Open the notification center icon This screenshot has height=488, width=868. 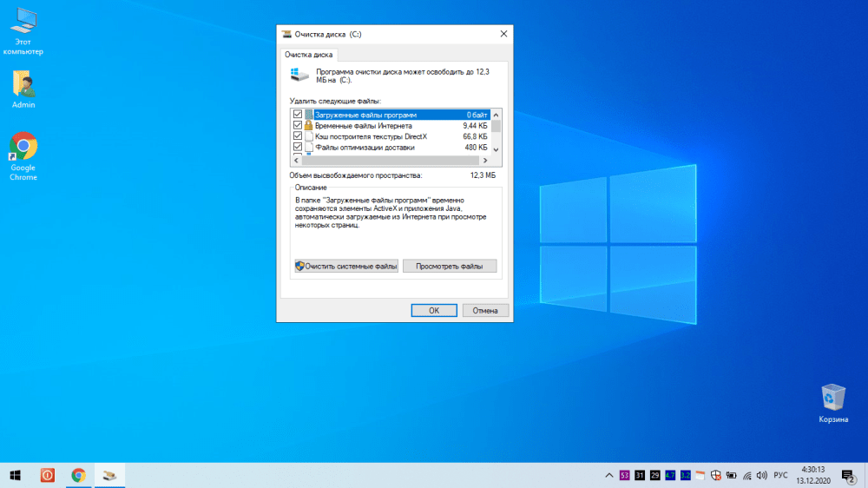pos(847,475)
